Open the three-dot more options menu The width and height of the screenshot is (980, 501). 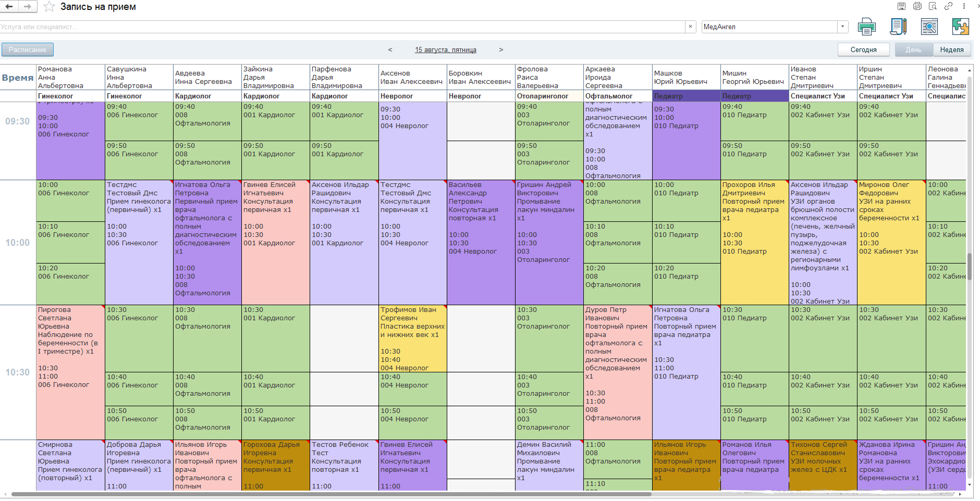coord(964,6)
